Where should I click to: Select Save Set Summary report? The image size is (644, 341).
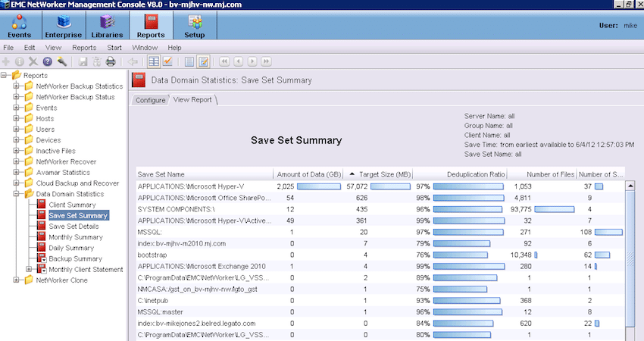click(x=78, y=215)
